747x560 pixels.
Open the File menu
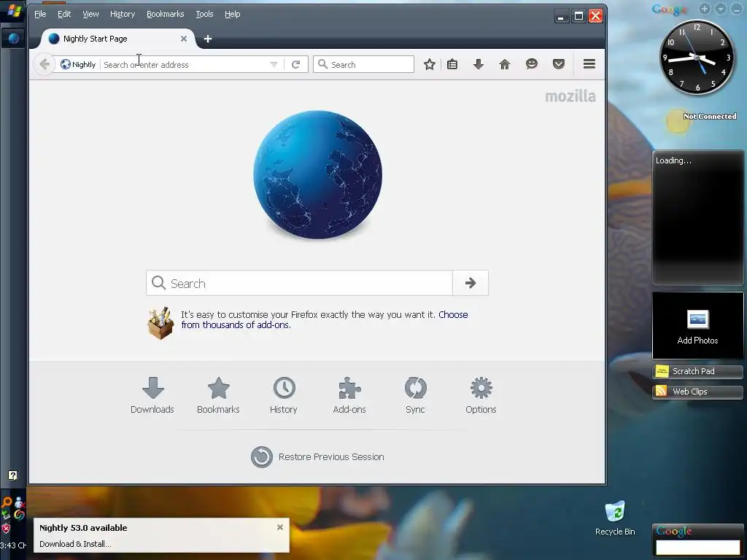coord(40,15)
